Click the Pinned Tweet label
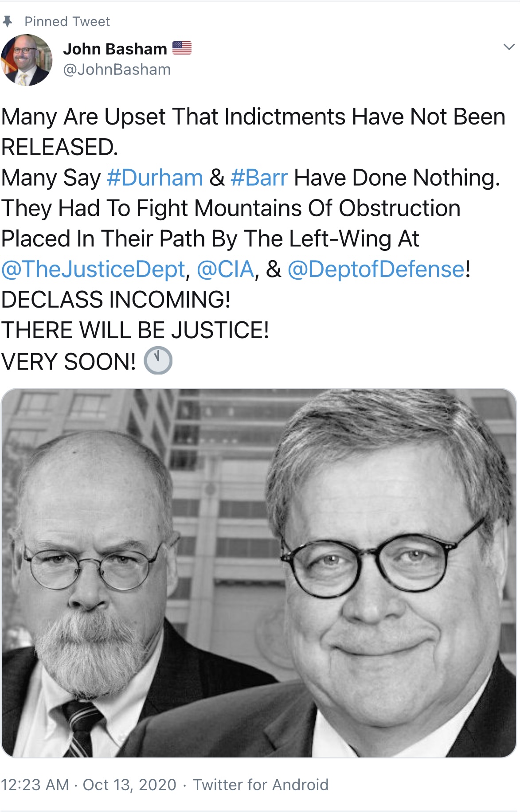520x812 pixels. point(67,21)
